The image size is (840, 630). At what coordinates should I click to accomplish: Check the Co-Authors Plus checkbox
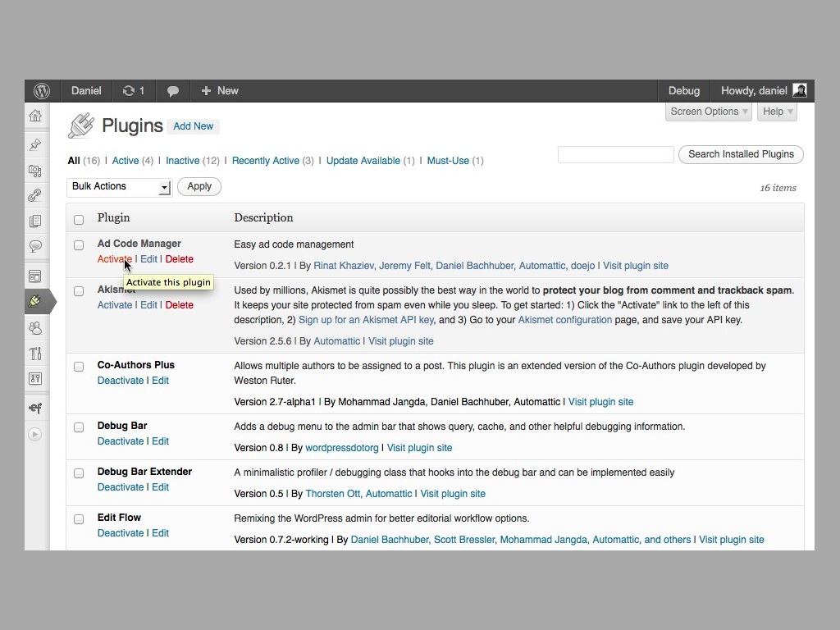coord(79,367)
